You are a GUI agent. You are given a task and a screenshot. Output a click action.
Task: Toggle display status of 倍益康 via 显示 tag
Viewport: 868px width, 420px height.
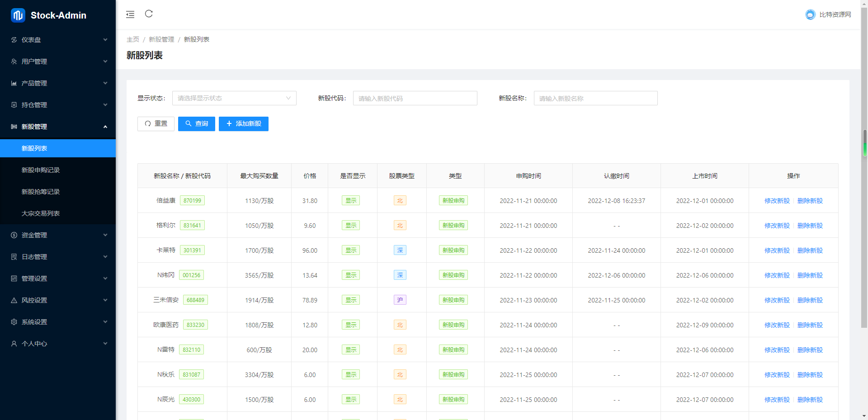[x=350, y=200]
